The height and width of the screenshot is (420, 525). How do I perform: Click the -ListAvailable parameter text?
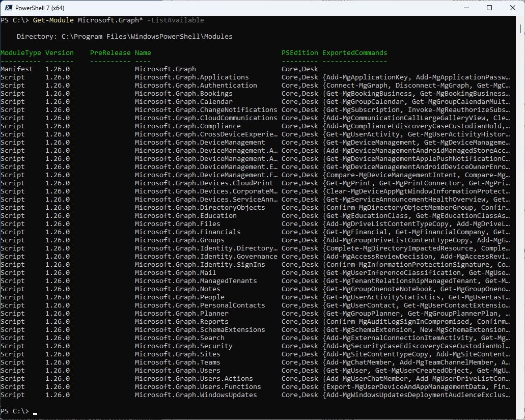(176, 20)
